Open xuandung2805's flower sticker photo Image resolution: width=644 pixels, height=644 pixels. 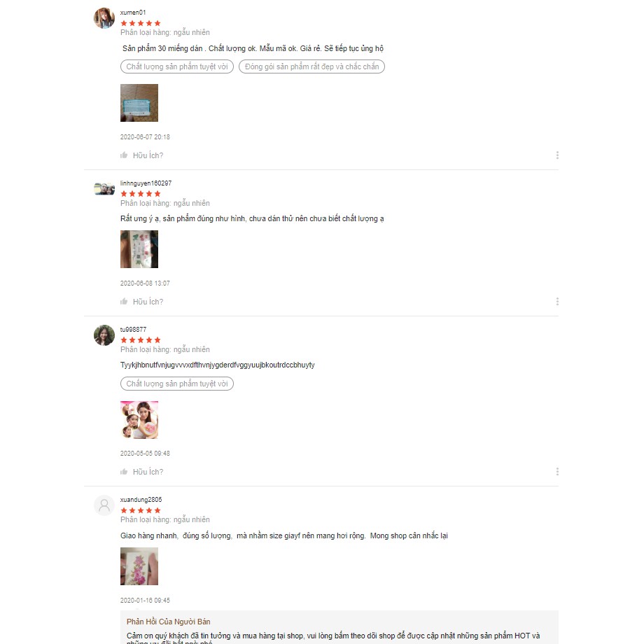point(139,566)
